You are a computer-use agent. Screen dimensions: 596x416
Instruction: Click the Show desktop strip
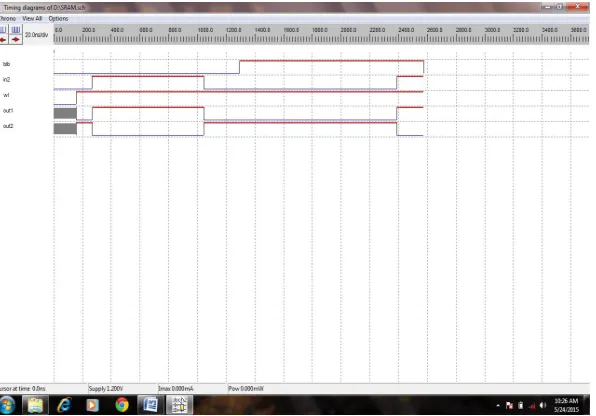pyautogui.click(x=587, y=405)
